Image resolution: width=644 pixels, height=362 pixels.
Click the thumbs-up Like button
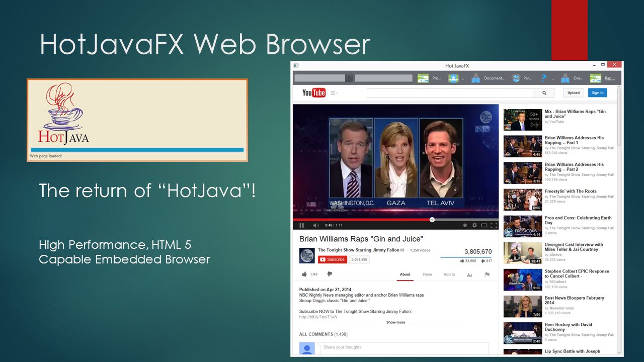[309, 274]
